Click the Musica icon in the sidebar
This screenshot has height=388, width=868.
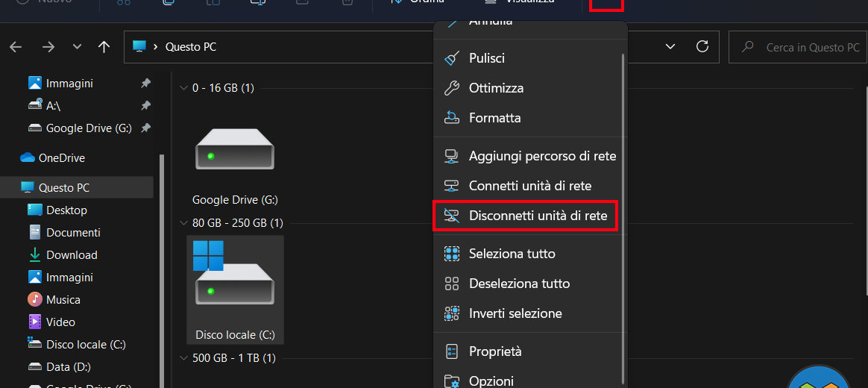[34, 300]
